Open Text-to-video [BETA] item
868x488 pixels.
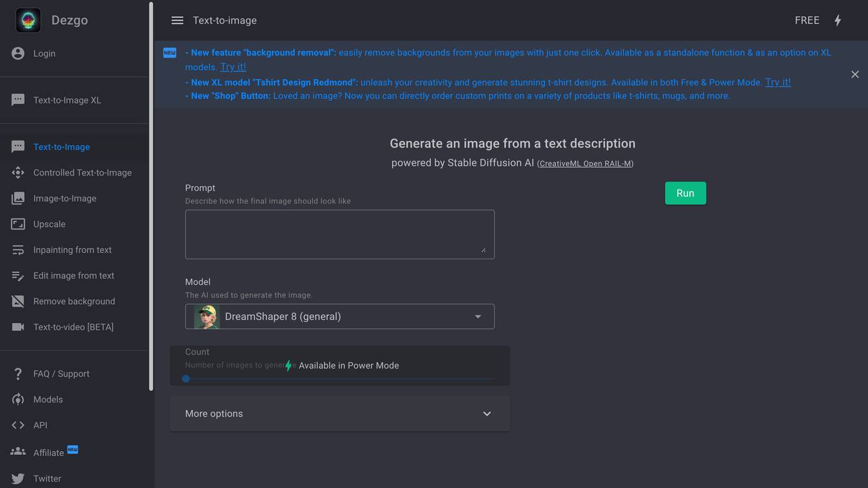click(x=73, y=327)
